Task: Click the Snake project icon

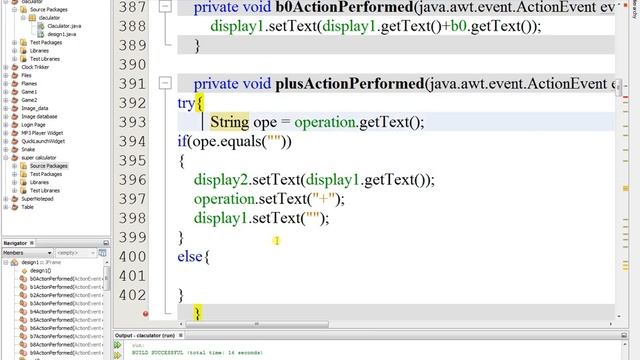Action: tap(15, 149)
